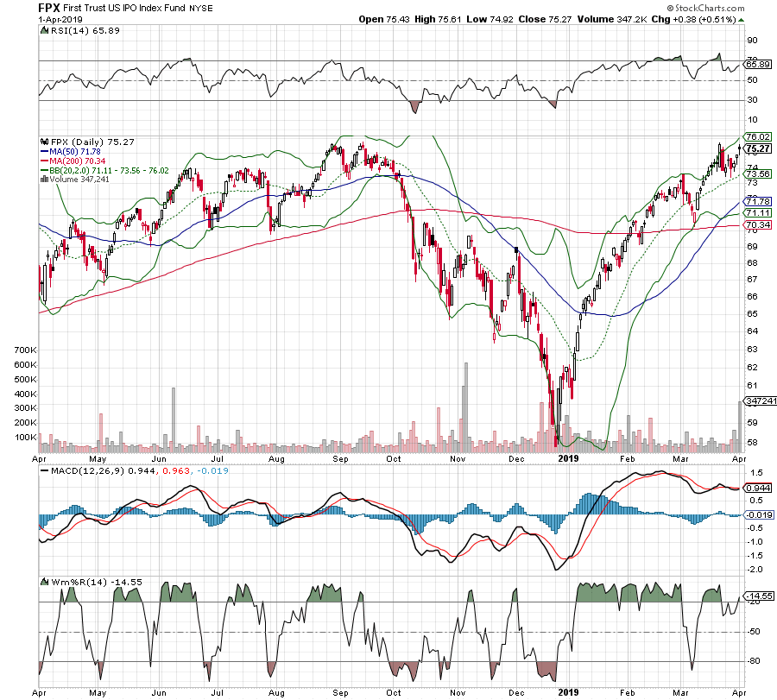Click the bold 75.27 last price tag on axis
777x700 pixels.
tap(758, 148)
